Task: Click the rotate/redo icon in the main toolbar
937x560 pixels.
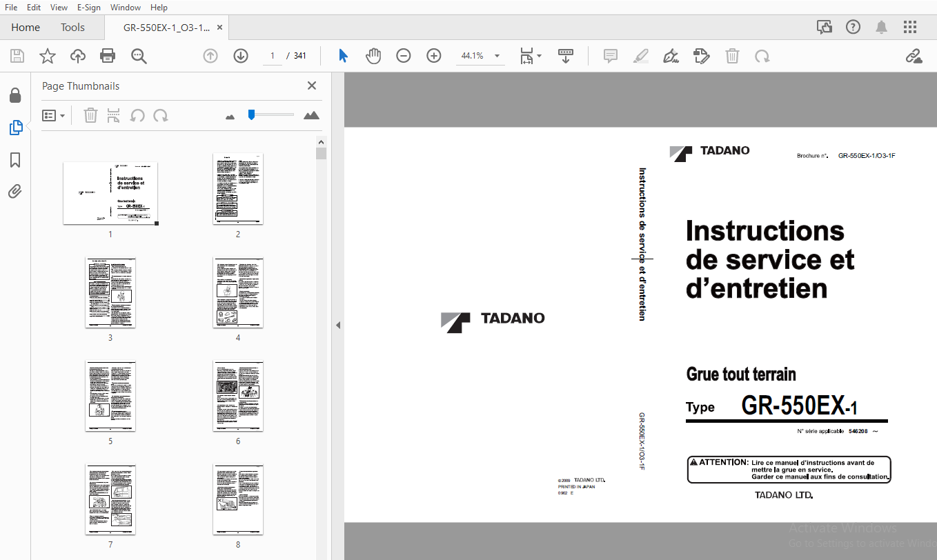Action: click(x=762, y=56)
